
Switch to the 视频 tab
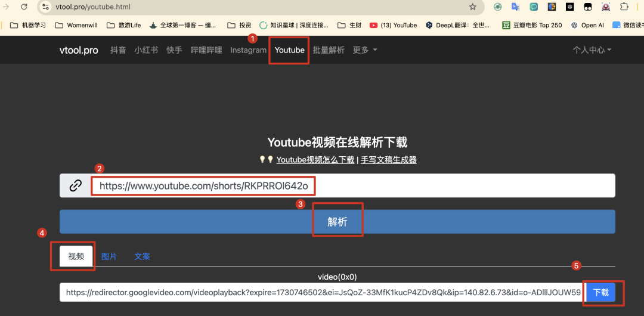76,256
